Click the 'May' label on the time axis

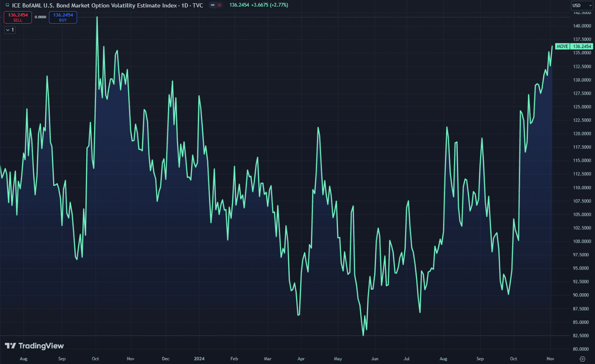point(338,359)
